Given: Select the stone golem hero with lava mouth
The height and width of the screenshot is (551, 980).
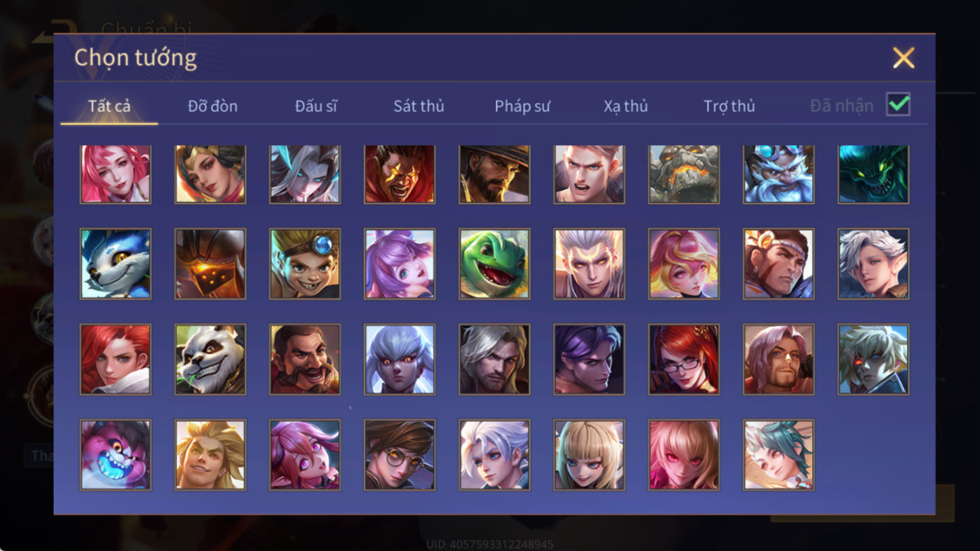Looking at the screenshot, I should [684, 174].
